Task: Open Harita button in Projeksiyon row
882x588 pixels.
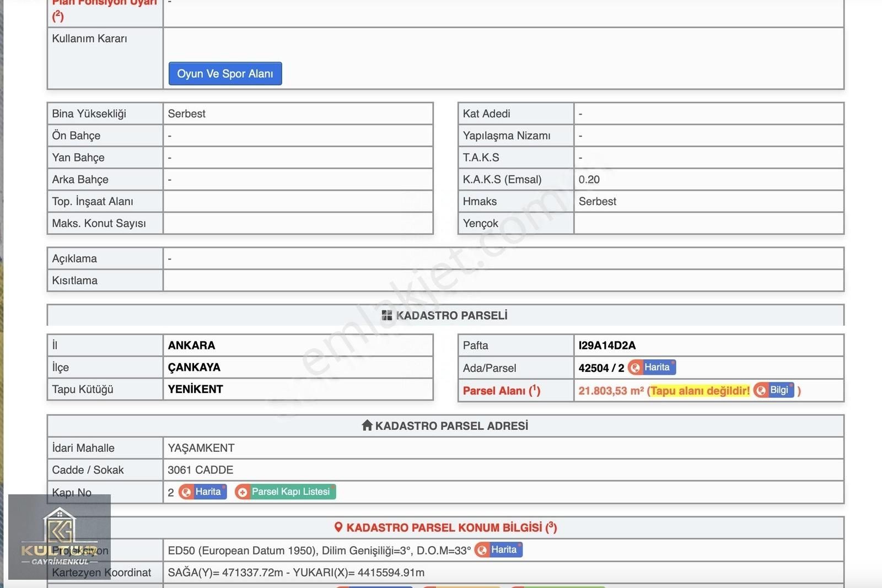Action: [498, 549]
